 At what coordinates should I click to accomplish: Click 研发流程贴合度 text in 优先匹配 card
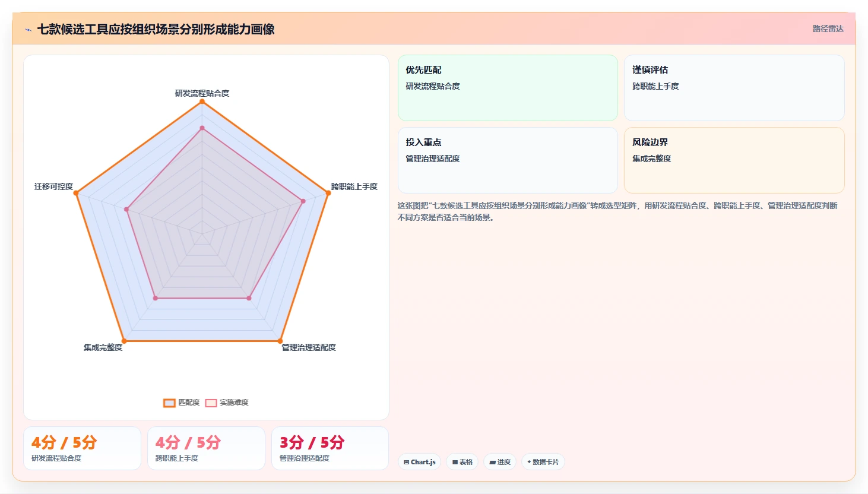[x=433, y=86]
